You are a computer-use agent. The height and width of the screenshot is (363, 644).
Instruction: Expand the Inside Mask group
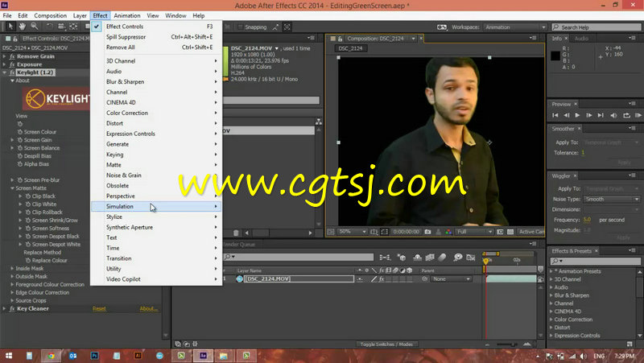[x=12, y=268]
